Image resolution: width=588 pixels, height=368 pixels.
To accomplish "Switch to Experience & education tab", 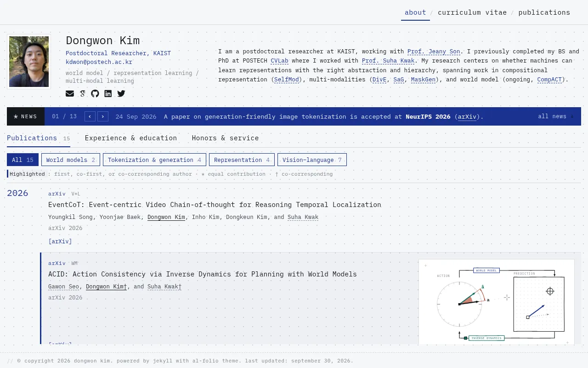I will (x=131, y=138).
